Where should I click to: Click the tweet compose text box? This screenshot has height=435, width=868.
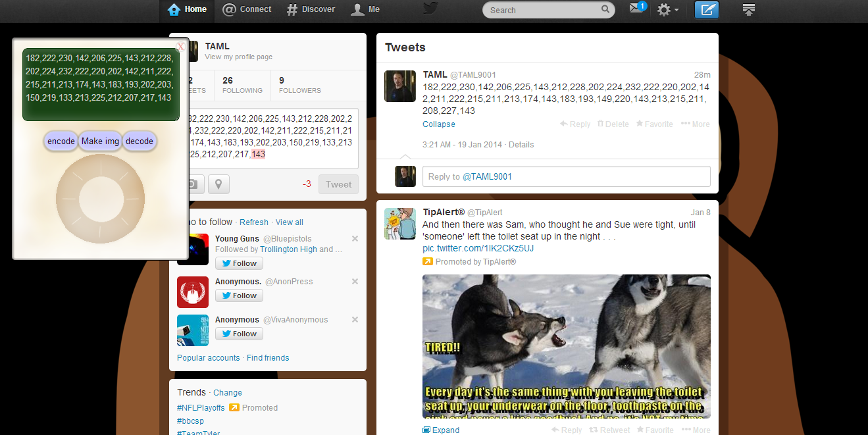pos(273,138)
